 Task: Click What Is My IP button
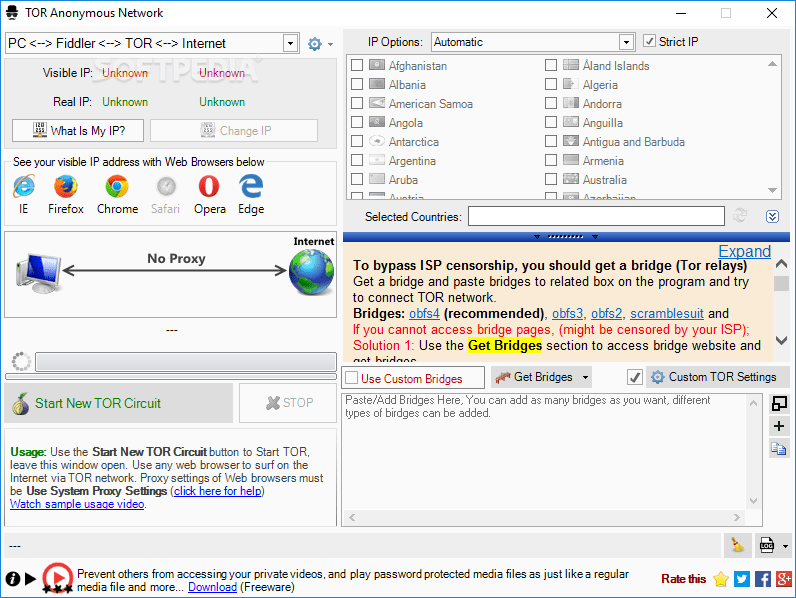[x=78, y=130]
